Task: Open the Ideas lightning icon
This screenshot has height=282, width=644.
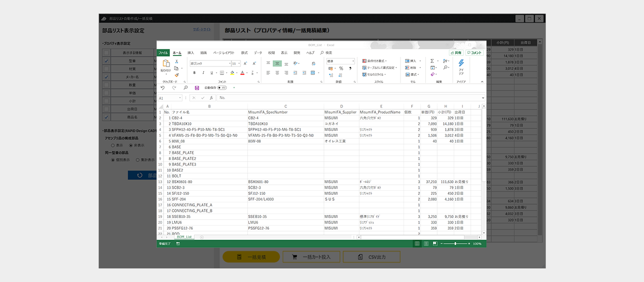Action: point(461,63)
